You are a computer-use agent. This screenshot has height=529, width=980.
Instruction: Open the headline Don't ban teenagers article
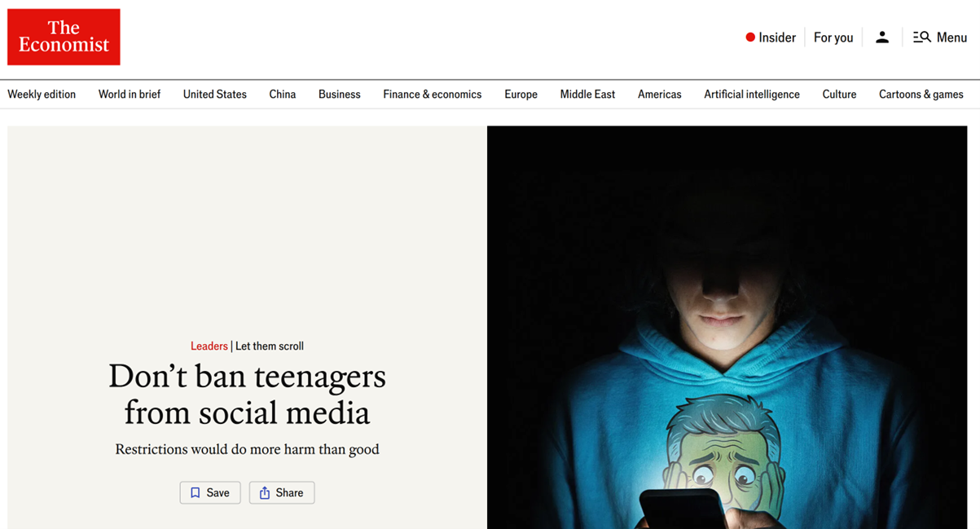[247, 395]
